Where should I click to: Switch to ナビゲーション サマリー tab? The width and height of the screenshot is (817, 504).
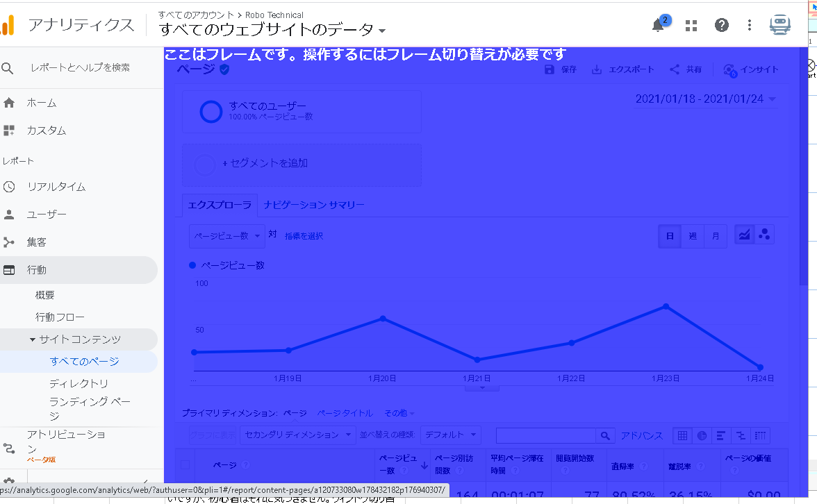click(x=313, y=205)
